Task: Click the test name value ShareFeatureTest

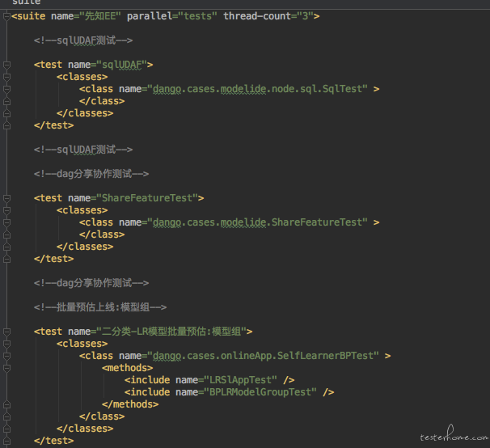Action: 147,198
